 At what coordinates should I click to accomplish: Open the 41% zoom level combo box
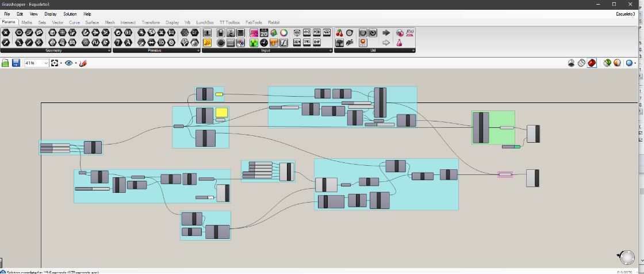click(x=37, y=63)
